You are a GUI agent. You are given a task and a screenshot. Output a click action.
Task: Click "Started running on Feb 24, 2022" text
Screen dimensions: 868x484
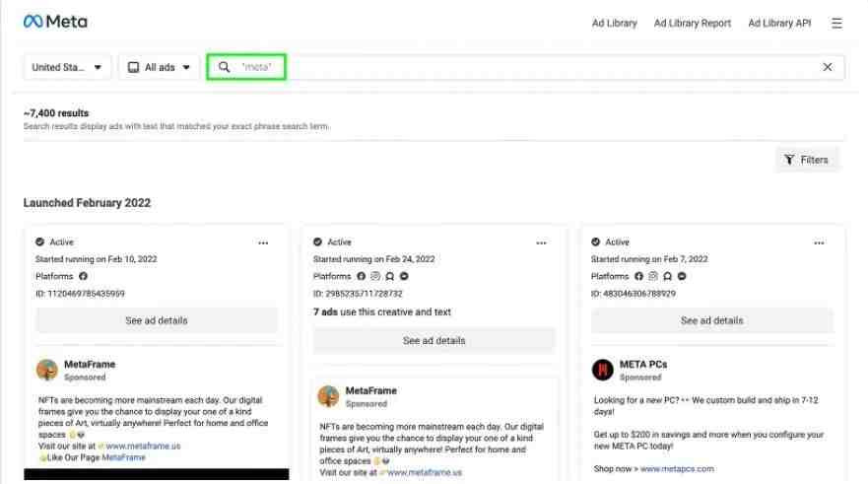coord(374,259)
